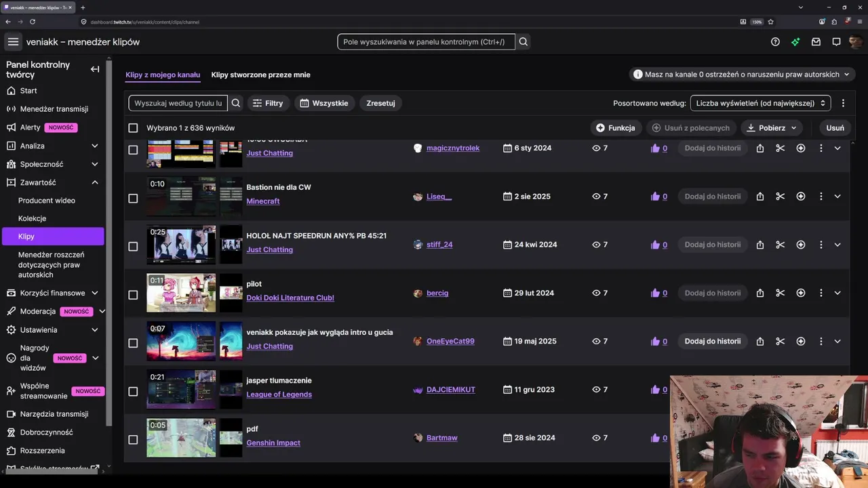
Task: Select the magicznytrolek clip checkbox
Action: click(133, 150)
